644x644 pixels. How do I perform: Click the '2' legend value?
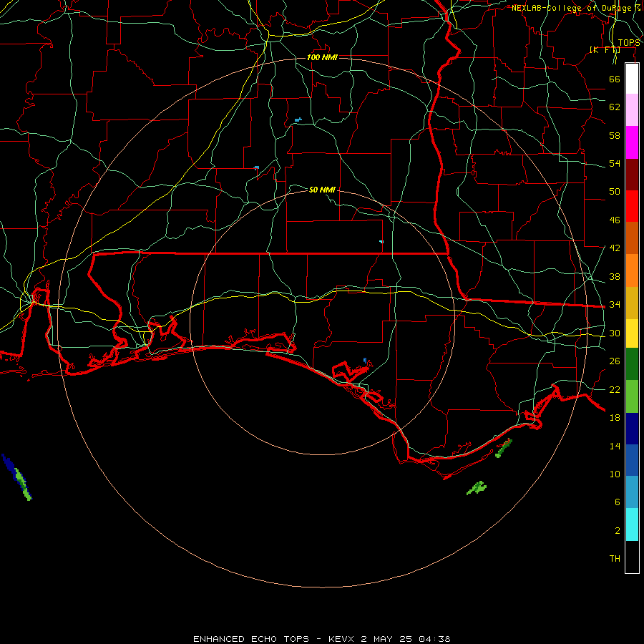pos(618,531)
